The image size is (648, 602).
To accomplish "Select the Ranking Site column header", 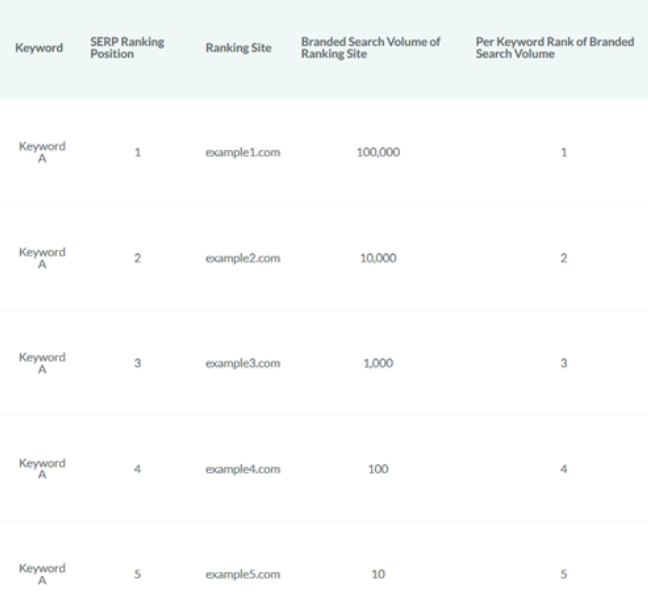I will 238,48.
